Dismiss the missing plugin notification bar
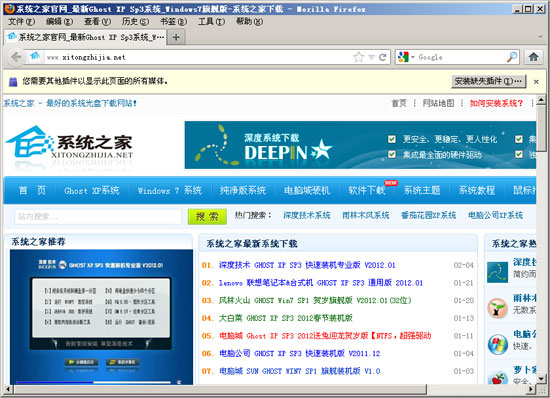550x398 pixels. (x=536, y=82)
